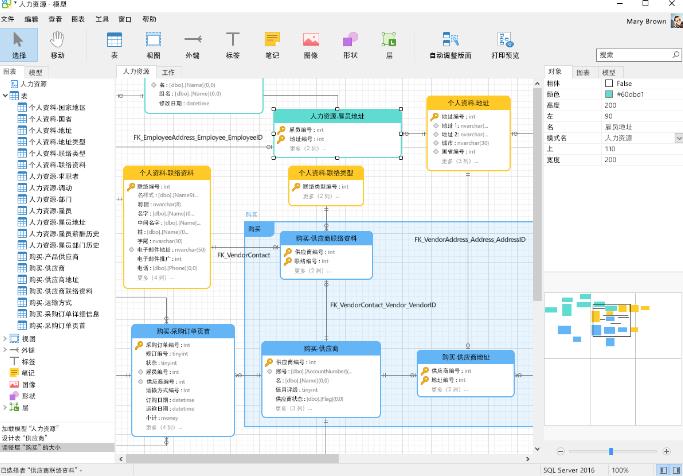Switch to right panel 图表 tab
Screen dimensions: 683x476
(x=583, y=72)
